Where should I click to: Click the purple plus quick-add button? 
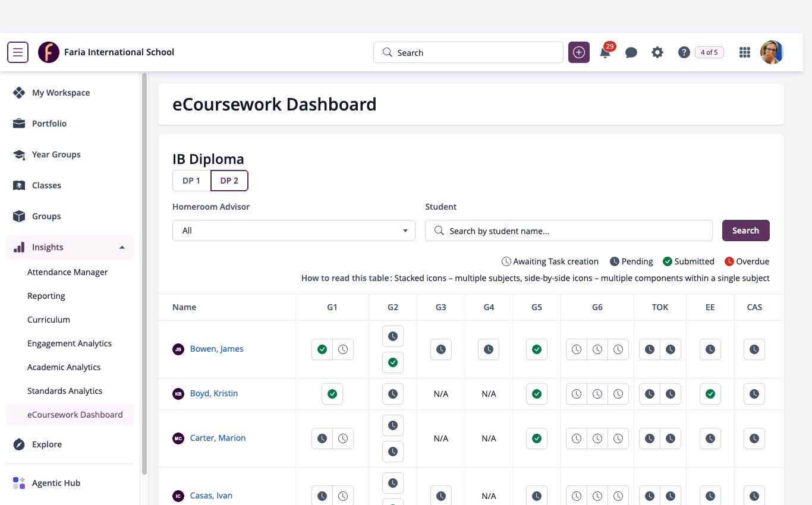pos(579,52)
